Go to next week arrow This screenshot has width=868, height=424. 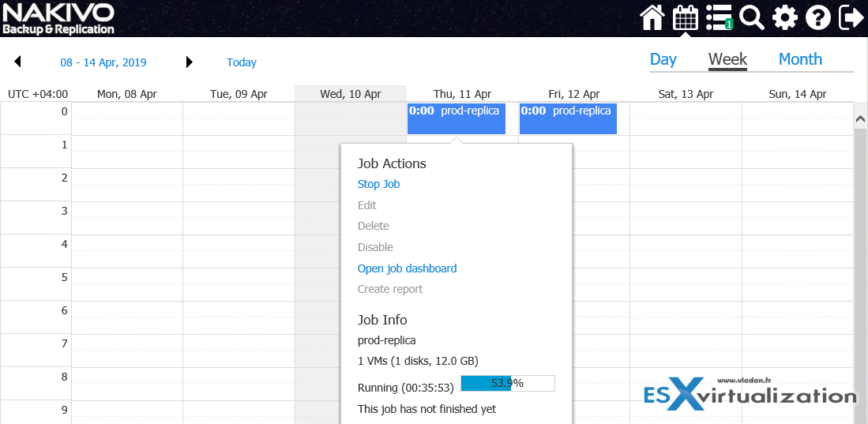189,62
